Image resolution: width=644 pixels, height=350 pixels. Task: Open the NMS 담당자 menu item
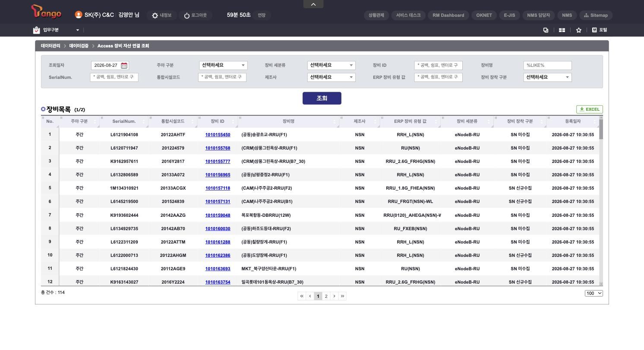pyautogui.click(x=539, y=15)
